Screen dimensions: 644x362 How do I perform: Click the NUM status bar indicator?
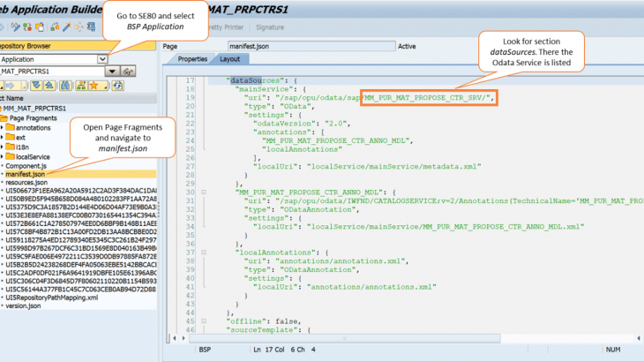click(613, 350)
